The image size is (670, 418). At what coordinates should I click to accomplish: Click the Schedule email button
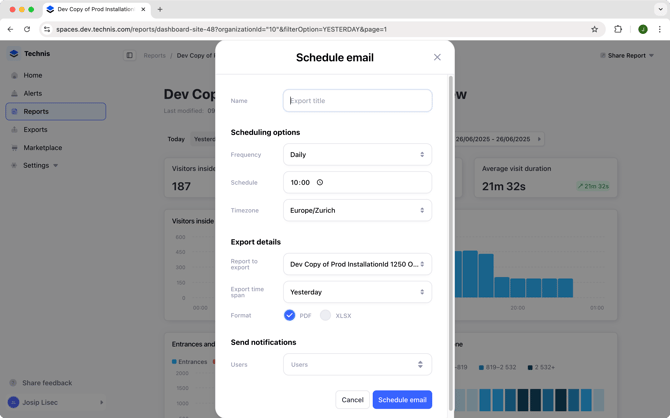[x=402, y=400]
